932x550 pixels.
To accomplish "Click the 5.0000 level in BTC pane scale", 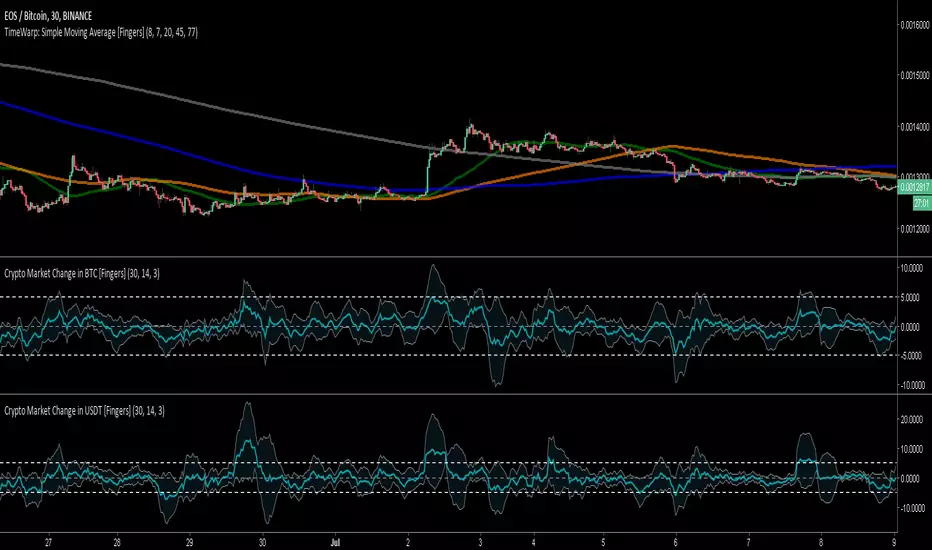I will coord(911,298).
